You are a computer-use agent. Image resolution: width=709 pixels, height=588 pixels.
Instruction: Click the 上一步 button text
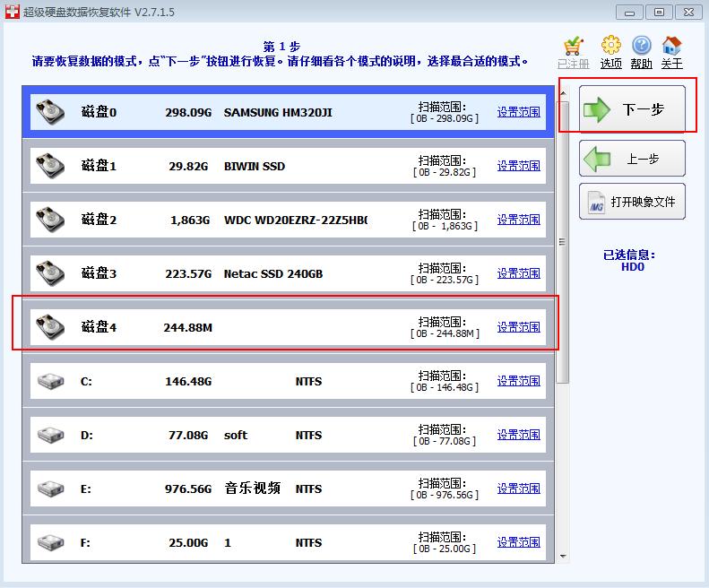coord(643,159)
